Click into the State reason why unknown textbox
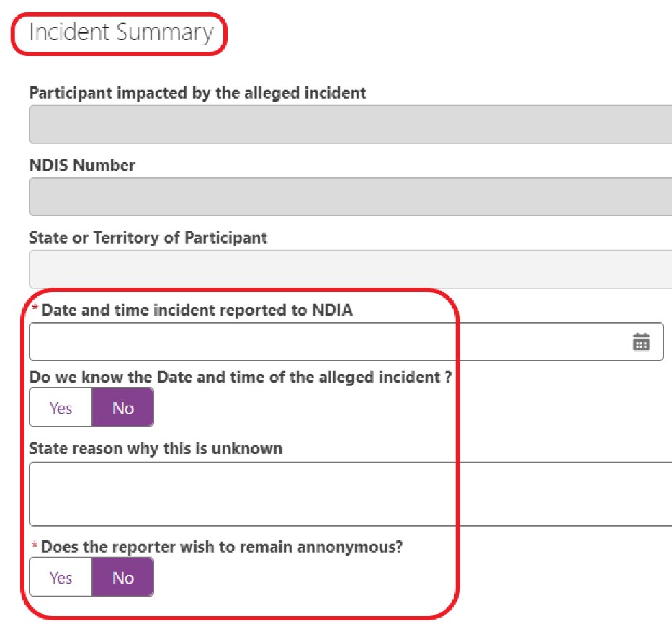The image size is (672, 624). click(351, 494)
